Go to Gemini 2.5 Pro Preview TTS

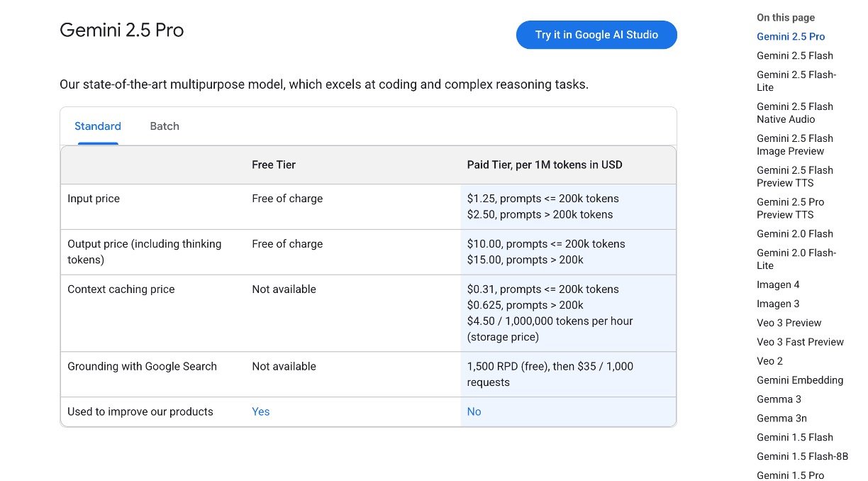[x=791, y=209]
